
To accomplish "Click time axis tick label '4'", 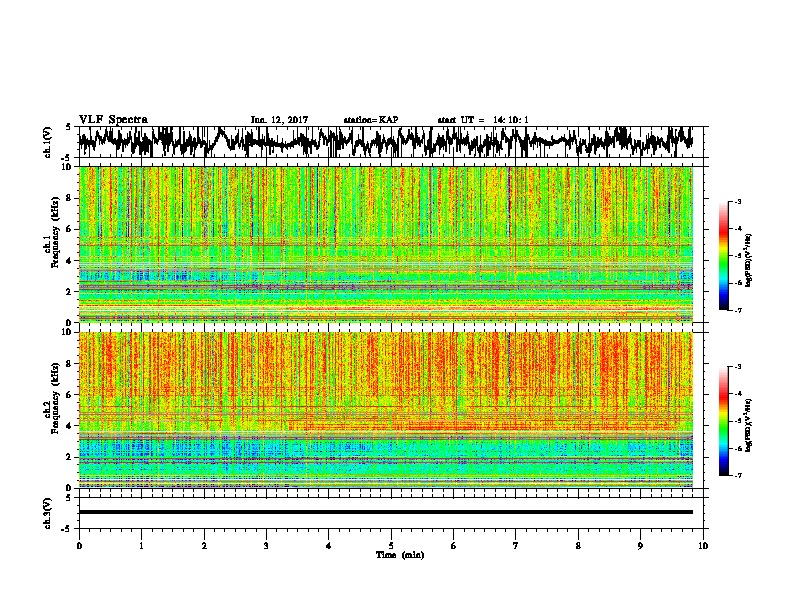I will point(329,545).
